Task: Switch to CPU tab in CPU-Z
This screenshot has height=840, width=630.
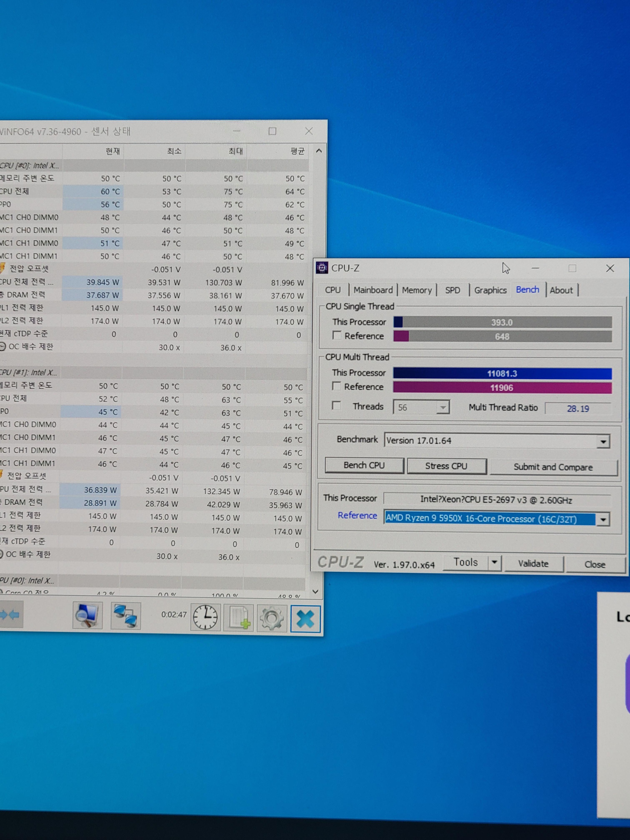Action: 333,290
